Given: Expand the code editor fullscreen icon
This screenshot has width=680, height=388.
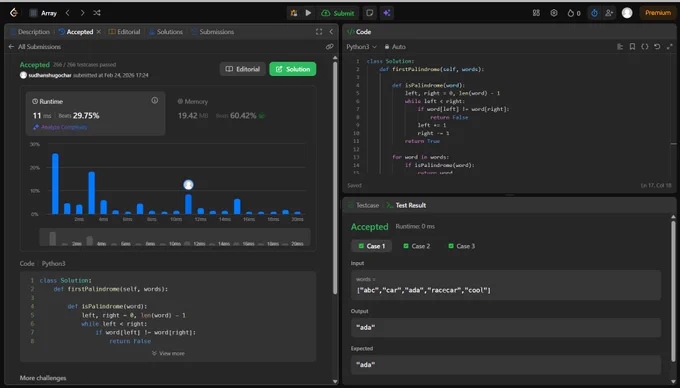Looking at the screenshot, I should click(x=670, y=46).
